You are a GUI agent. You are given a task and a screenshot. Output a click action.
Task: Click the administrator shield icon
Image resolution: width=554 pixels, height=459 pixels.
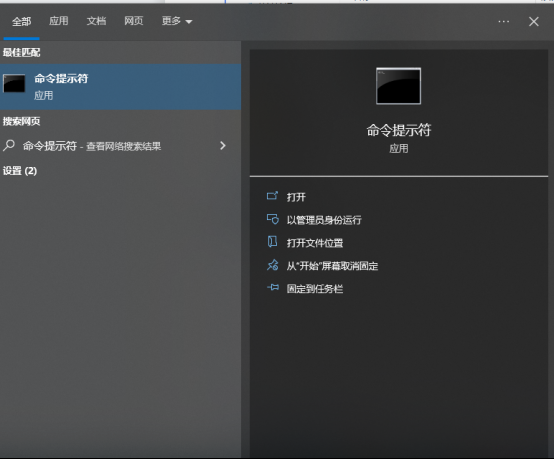tap(272, 219)
